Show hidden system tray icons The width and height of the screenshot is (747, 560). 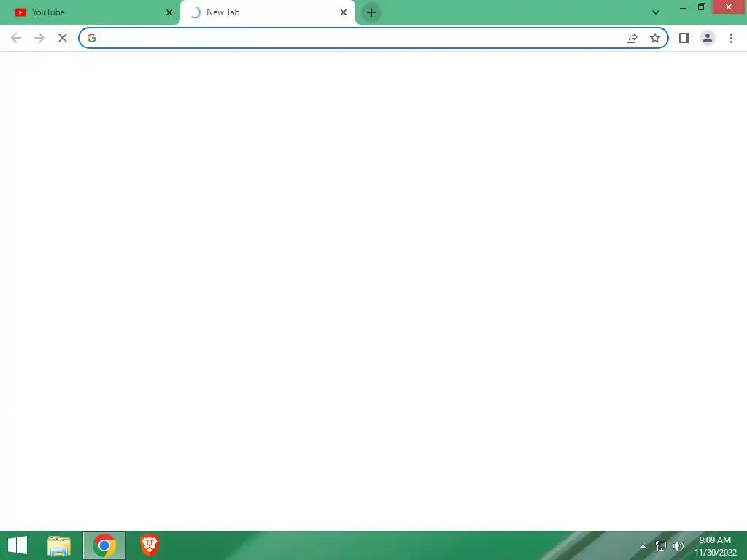[643, 546]
